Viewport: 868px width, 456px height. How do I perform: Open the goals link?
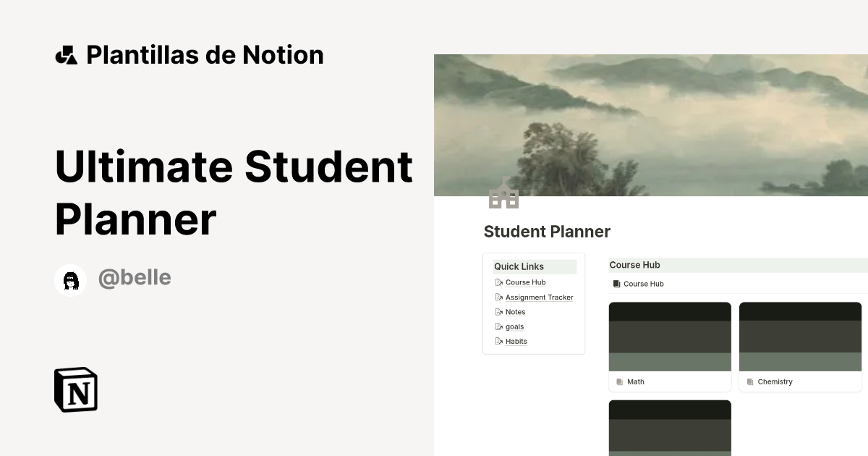click(x=514, y=326)
